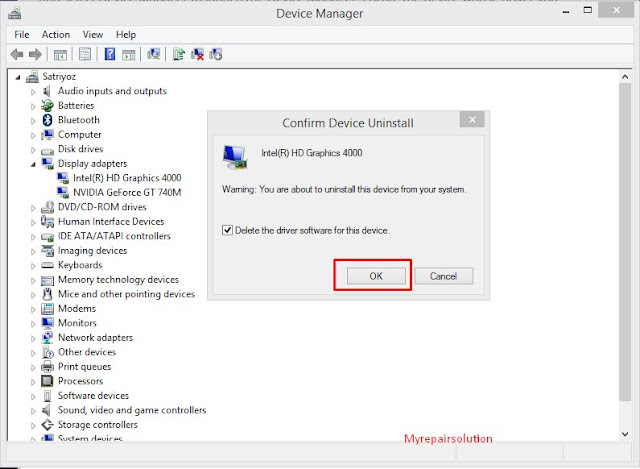
Task: Expand the Memory technology devices node
Action: point(33,280)
